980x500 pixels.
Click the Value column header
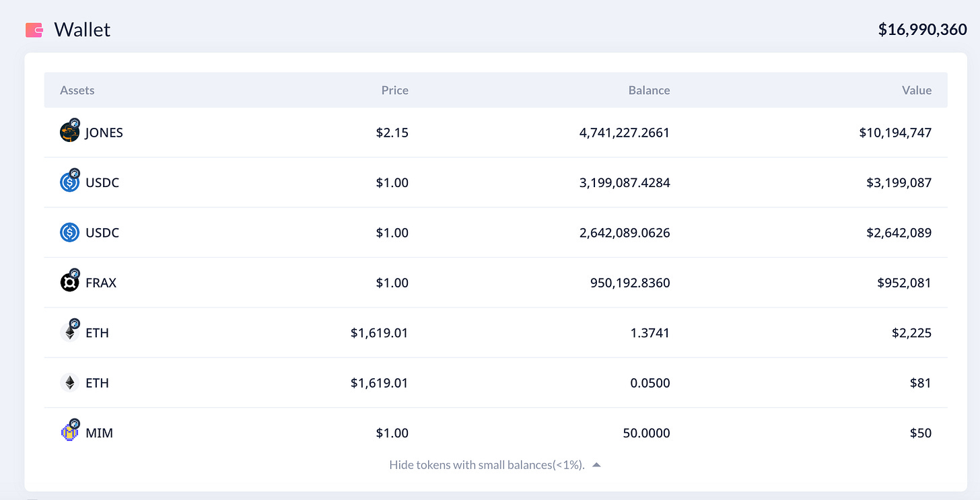pos(917,90)
